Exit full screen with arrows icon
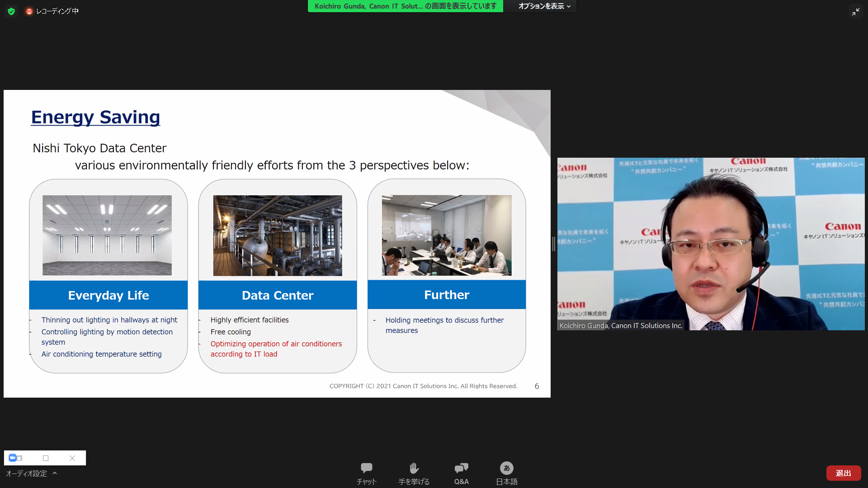The image size is (868, 488). tap(855, 12)
